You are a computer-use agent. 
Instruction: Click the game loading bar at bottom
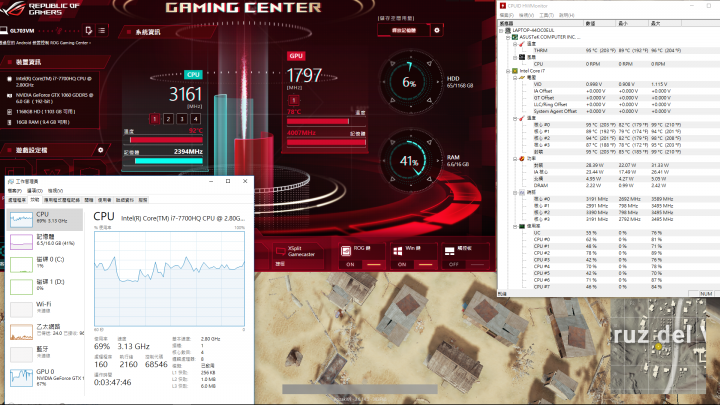360,389
